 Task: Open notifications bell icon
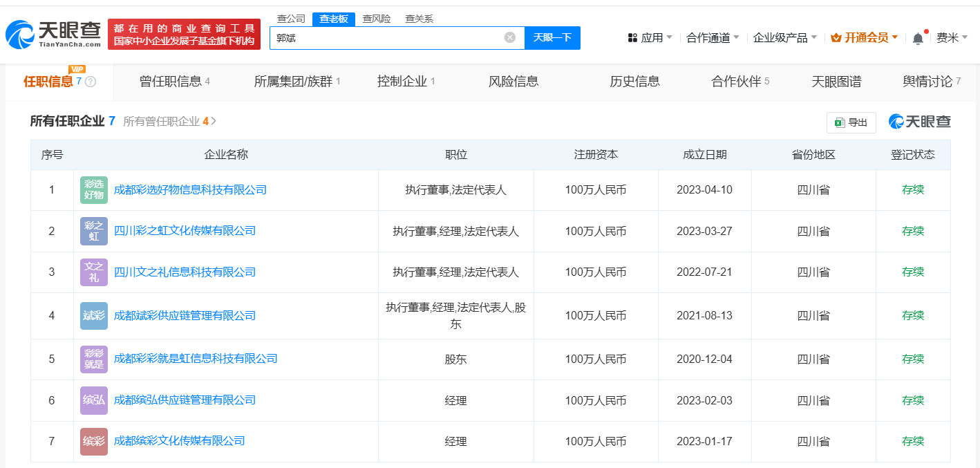tap(918, 39)
